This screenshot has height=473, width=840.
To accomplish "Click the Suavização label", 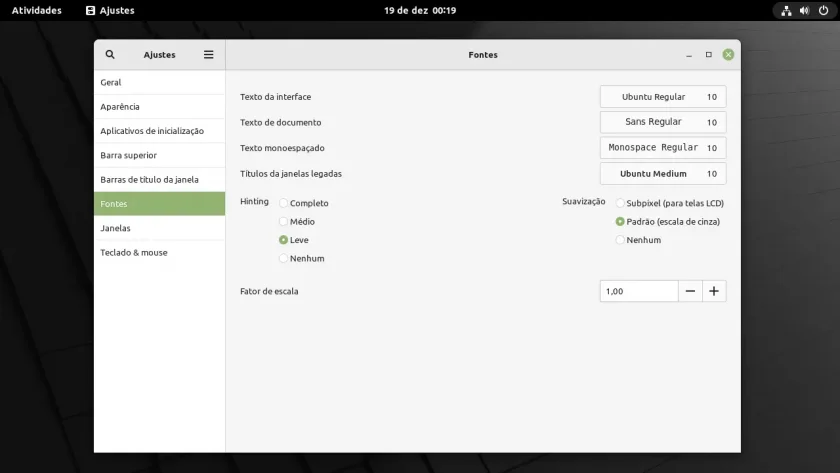I will coord(583,201).
